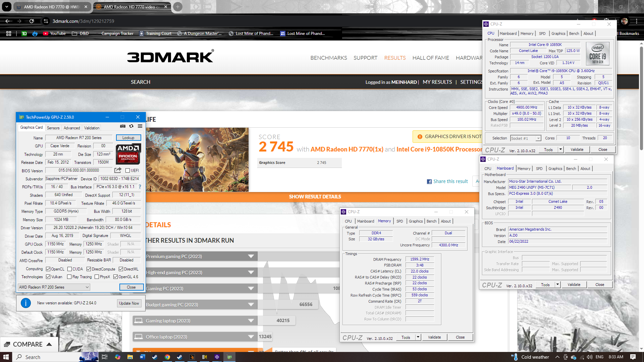Click the 3DMark logo
Viewport: 644px width, 362px height.
[x=170, y=56]
